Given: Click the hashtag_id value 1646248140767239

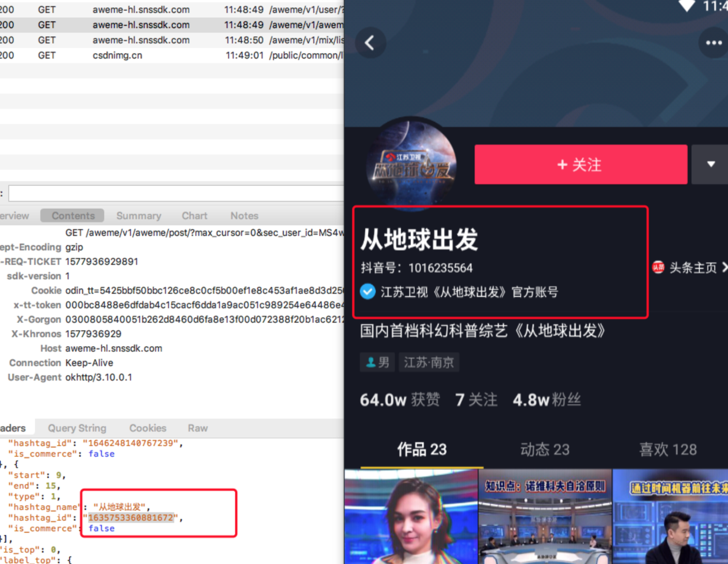Looking at the screenshot, I should [x=131, y=443].
